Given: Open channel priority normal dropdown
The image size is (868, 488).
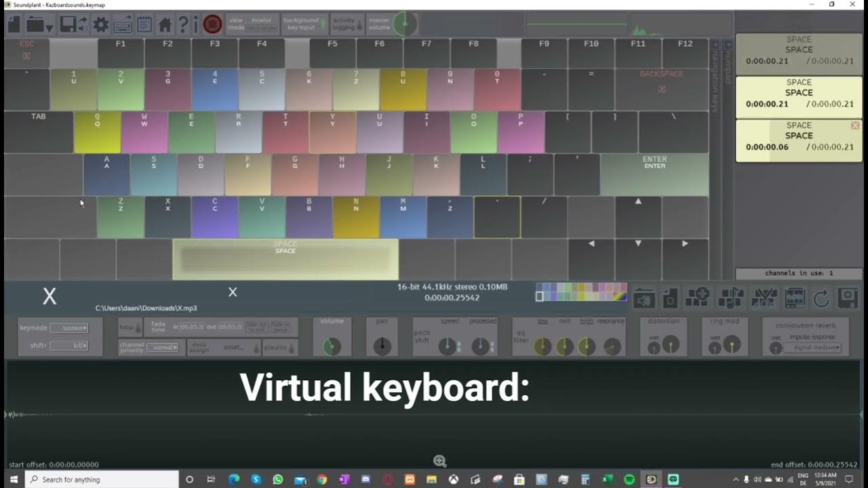Looking at the screenshot, I should point(163,347).
